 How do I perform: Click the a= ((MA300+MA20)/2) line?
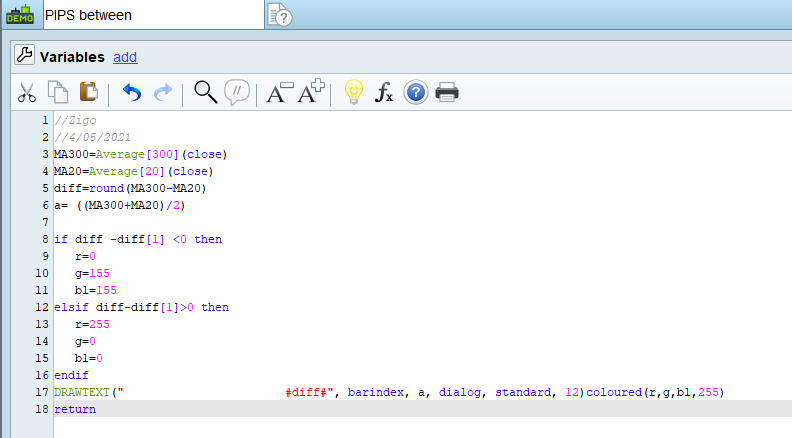tap(120, 205)
